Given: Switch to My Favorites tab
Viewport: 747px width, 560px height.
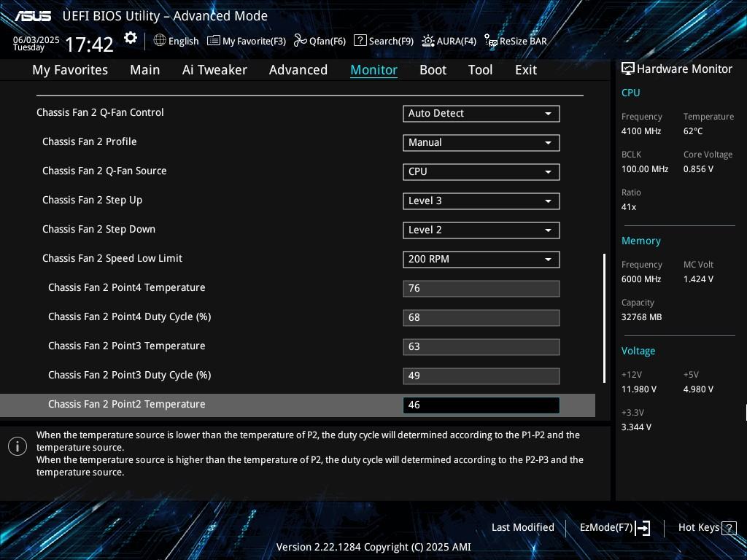Looking at the screenshot, I should (70, 70).
